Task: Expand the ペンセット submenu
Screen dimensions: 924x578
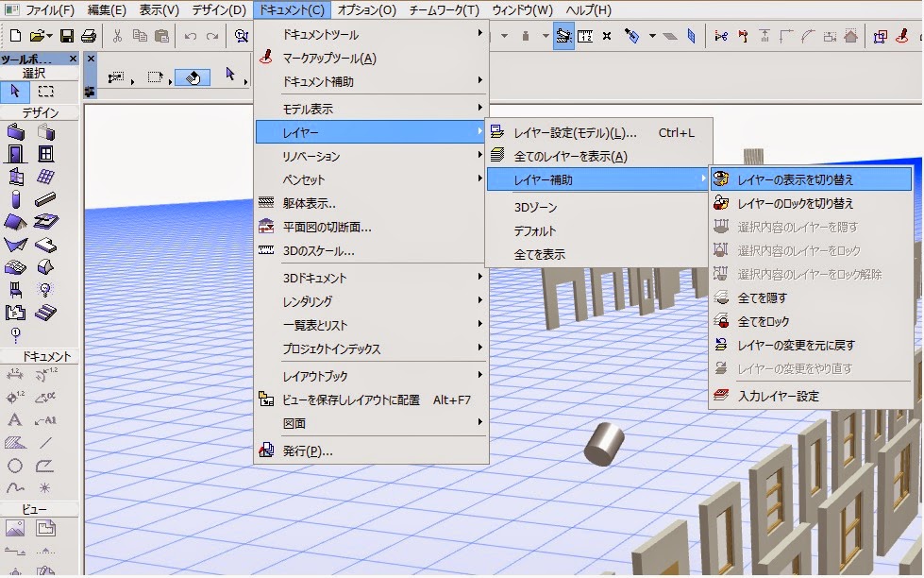Action: point(371,179)
